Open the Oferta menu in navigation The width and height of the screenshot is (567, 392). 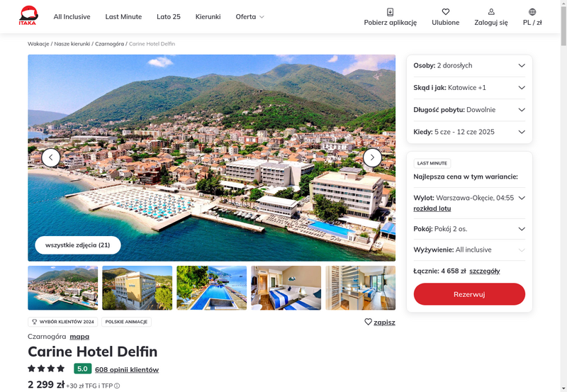point(249,16)
